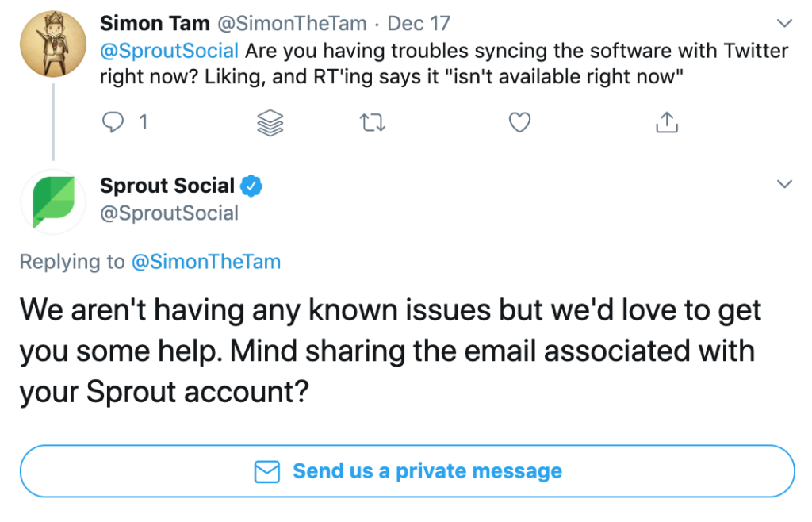Viewport: 812px width, 522px height.
Task: Add Simon Tam's tweet to a Moment
Action: [x=270, y=122]
